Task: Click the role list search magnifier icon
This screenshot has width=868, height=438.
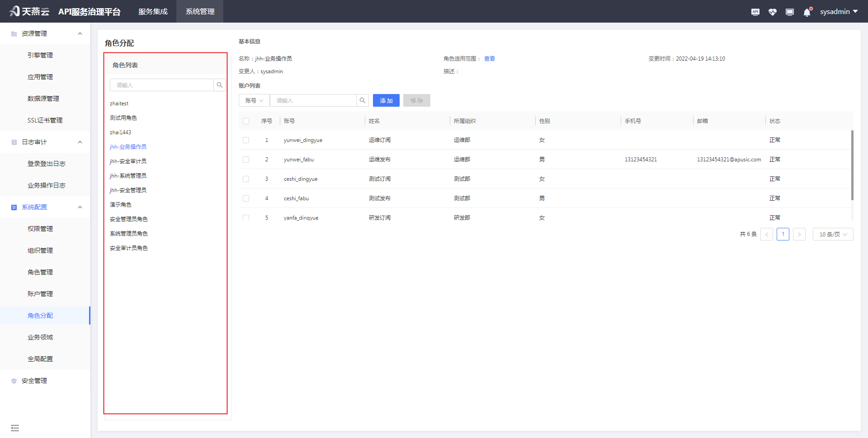Action: tap(220, 85)
